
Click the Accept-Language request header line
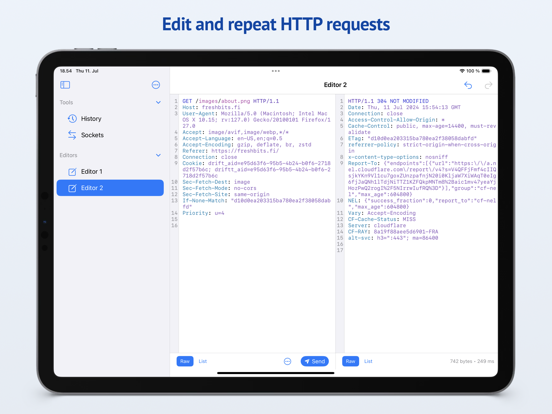click(232, 138)
